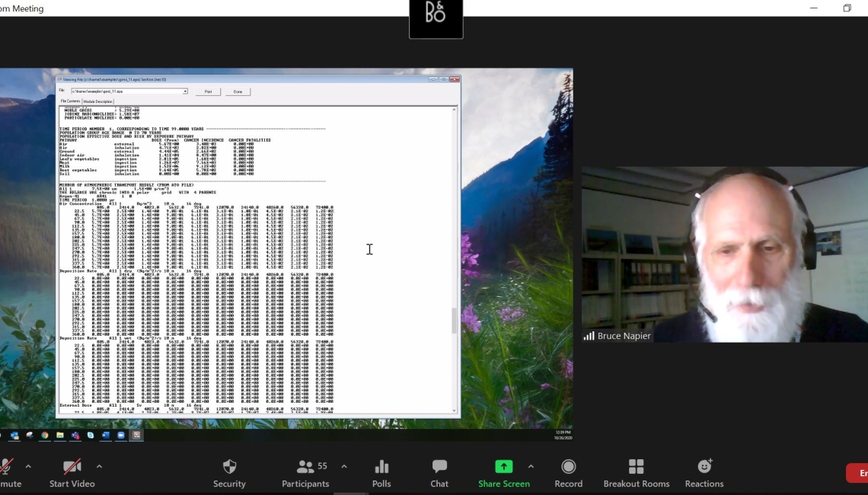The image size is (868, 495).
Task: Click the file viewer's vertical scrollbar thumb
Action: click(455, 320)
